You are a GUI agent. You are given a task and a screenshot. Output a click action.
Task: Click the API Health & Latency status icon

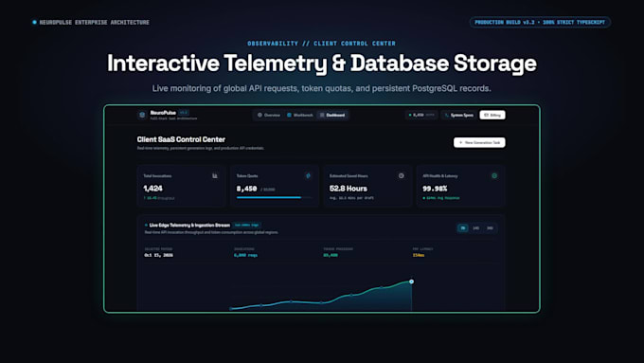[494, 176]
